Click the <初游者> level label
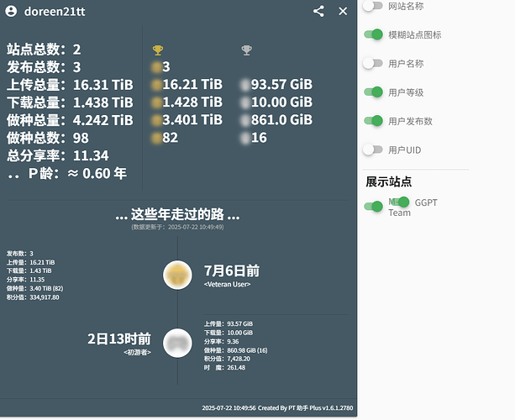 tap(138, 352)
